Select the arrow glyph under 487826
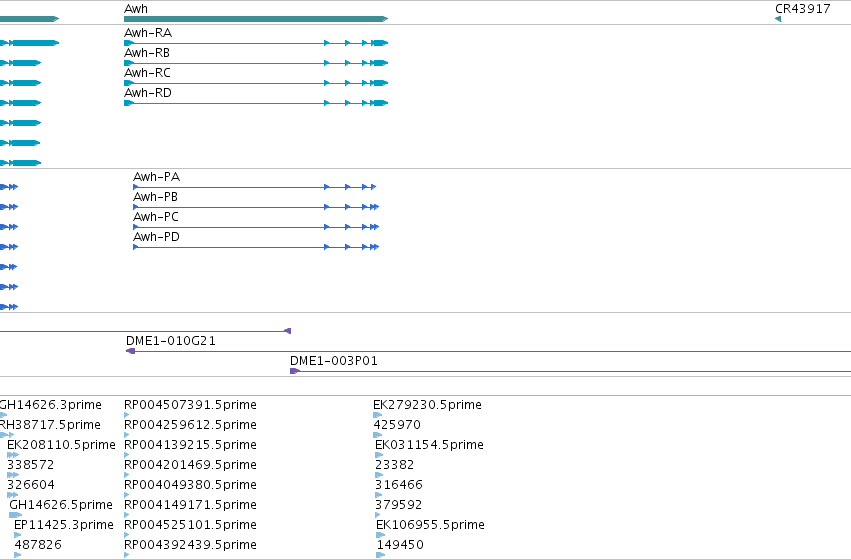 click(18, 555)
